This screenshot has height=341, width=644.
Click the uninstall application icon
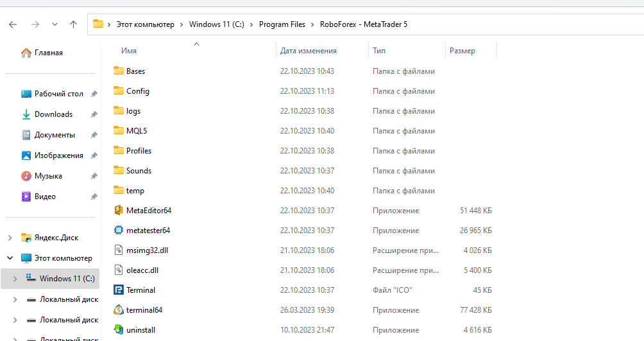pos(118,329)
